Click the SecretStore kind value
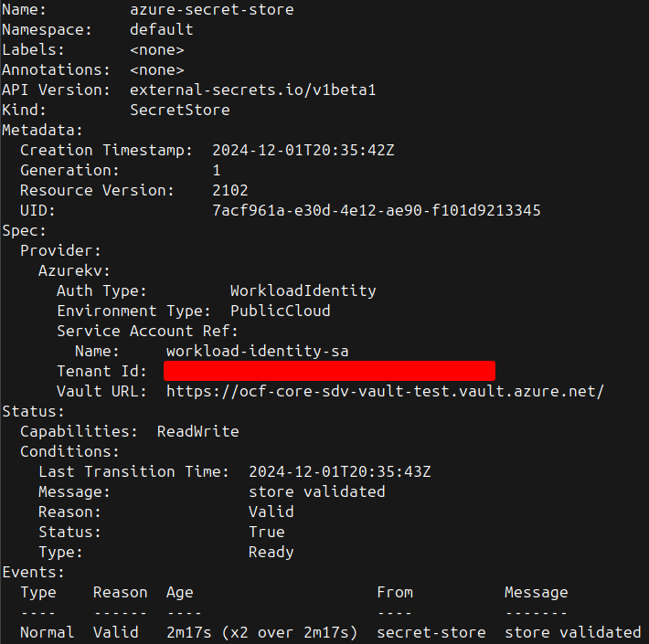 (x=179, y=110)
